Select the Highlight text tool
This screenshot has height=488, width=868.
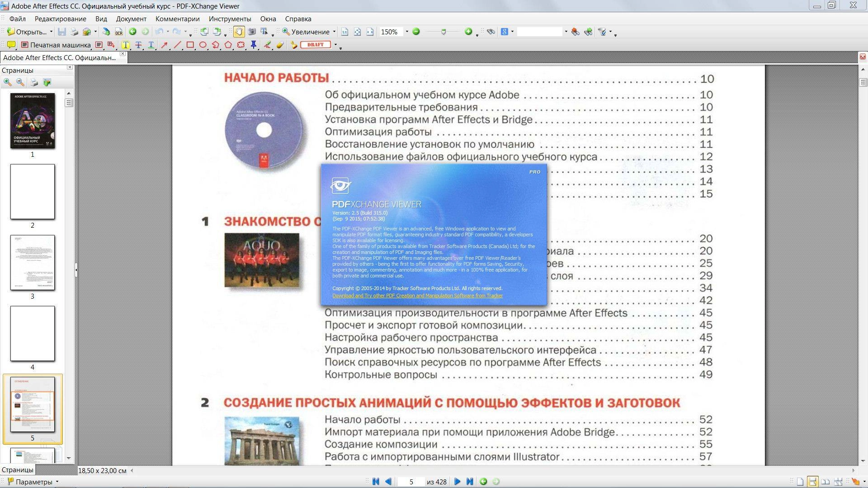126,45
